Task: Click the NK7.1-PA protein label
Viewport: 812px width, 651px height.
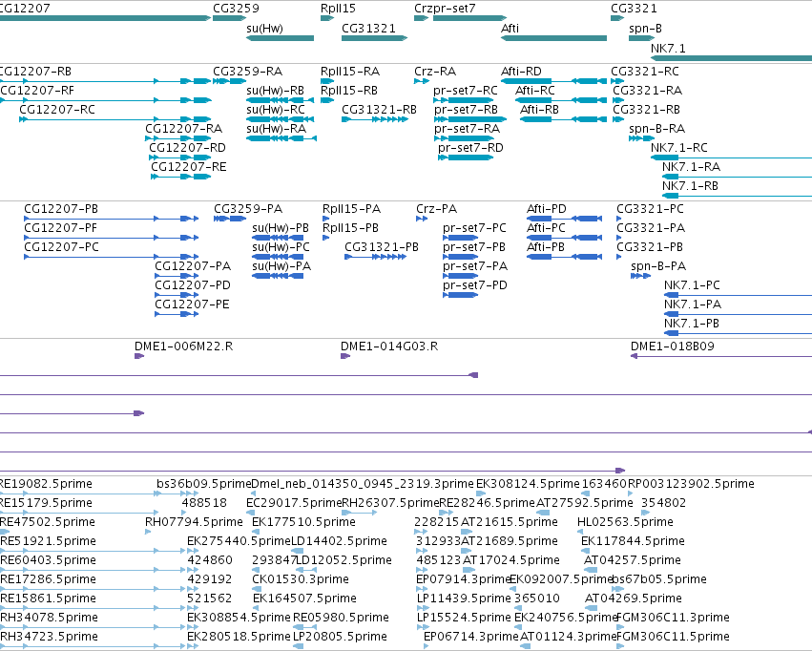Action: (x=693, y=304)
